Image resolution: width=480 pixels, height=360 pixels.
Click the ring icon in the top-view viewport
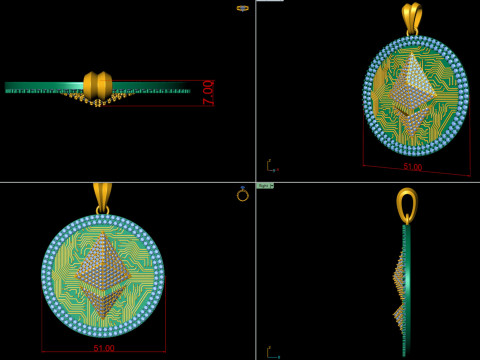tap(242, 8)
